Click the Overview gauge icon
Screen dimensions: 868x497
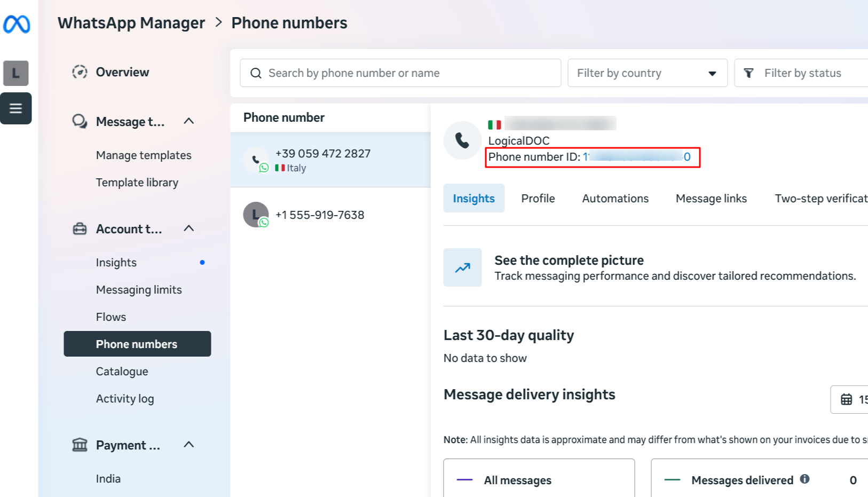(80, 72)
